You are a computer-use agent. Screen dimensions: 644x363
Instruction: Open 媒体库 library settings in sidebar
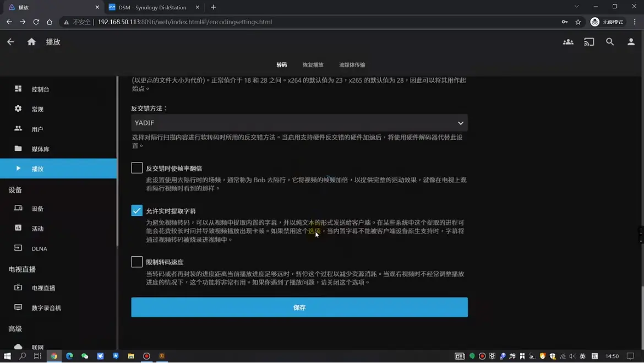40,149
